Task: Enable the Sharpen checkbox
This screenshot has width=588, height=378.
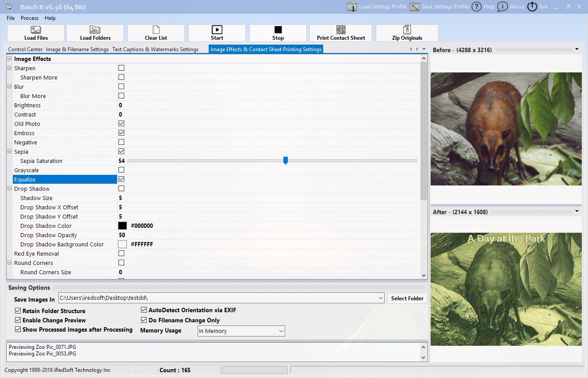Action: (121, 68)
